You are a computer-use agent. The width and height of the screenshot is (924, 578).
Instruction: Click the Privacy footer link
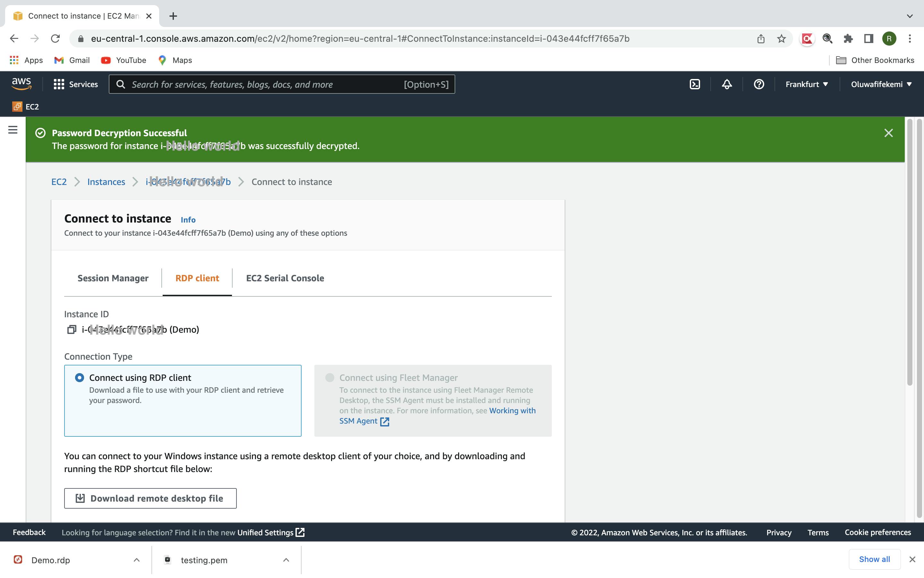tap(779, 532)
